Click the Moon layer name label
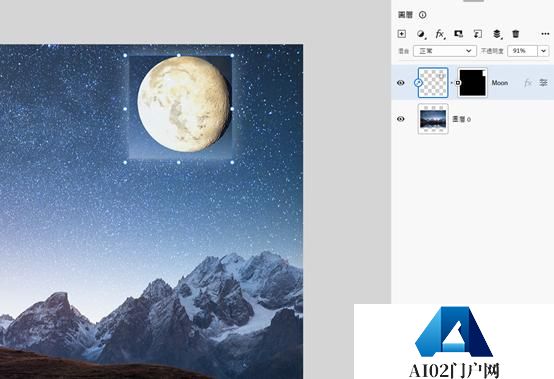 click(x=500, y=83)
